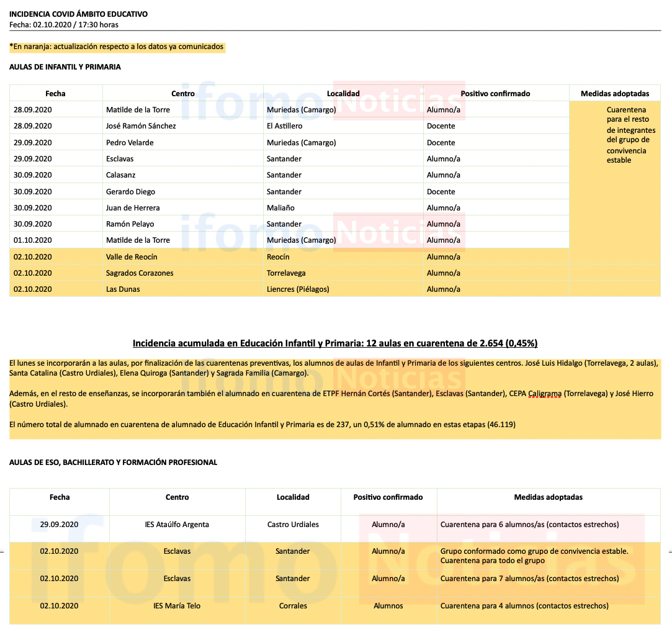Select the "Liencres (Piélagos)" localidad cell
This screenshot has height=632, width=672.
click(298, 289)
